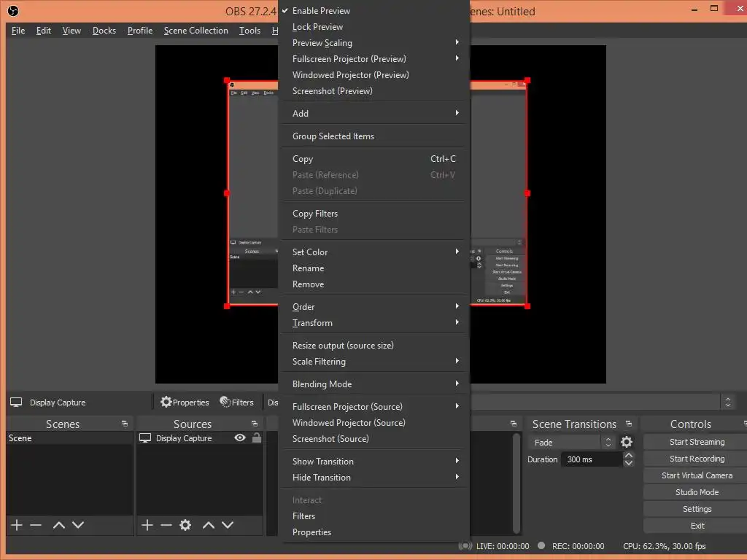Move source up in Sources list
Viewport: 747px width, 560px height.
(x=209, y=525)
